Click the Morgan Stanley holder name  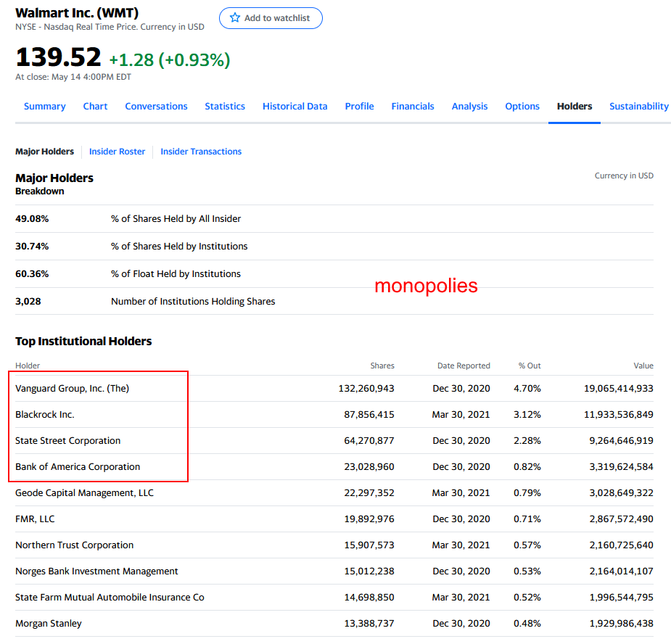click(x=49, y=624)
